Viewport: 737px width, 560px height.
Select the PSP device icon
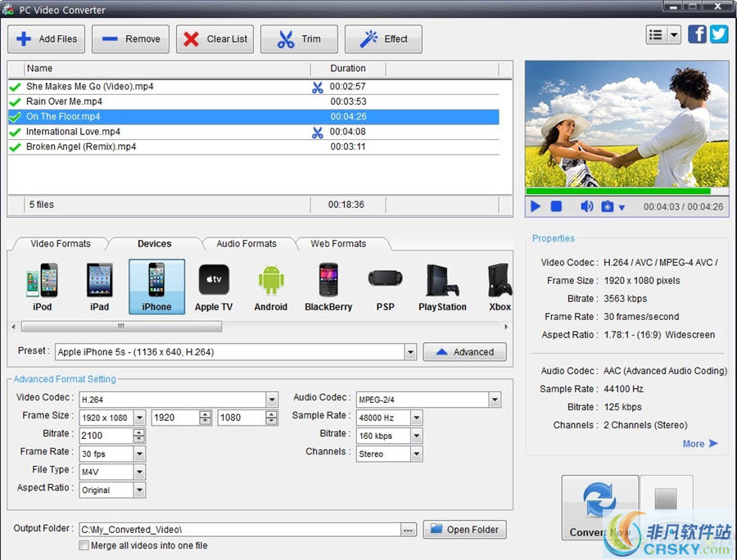pos(385,287)
